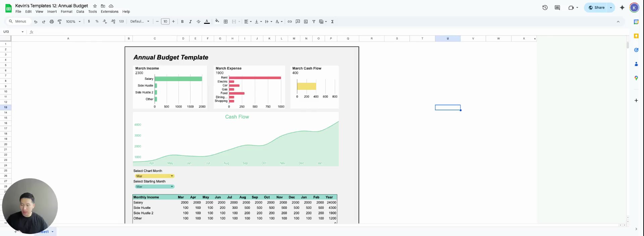Open the Select Chart Month dropdown
The height and width of the screenshot is (236, 644).
(x=155, y=176)
